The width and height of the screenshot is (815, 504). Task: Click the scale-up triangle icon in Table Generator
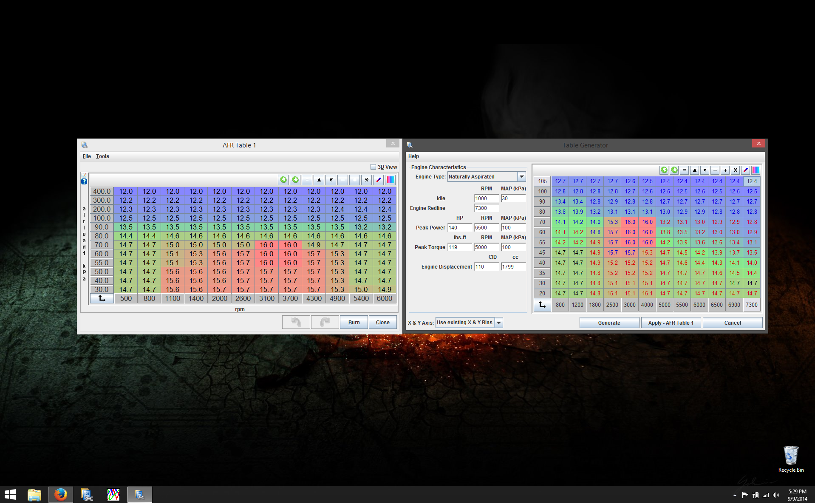pos(694,170)
